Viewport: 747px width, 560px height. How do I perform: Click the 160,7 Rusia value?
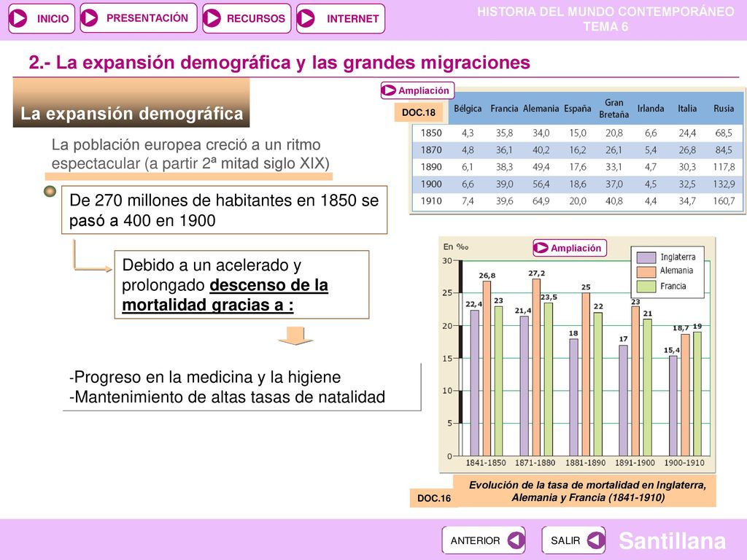pos(724,201)
